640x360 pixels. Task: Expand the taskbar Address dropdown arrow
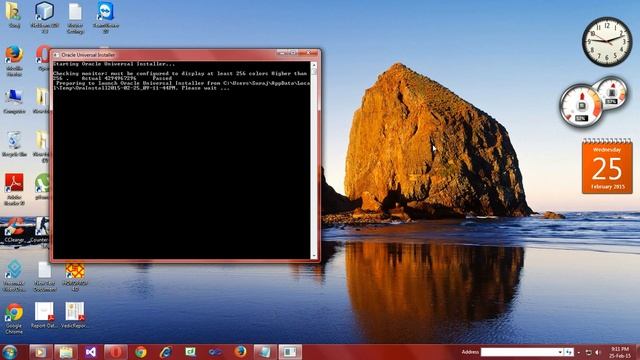(560, 352)
